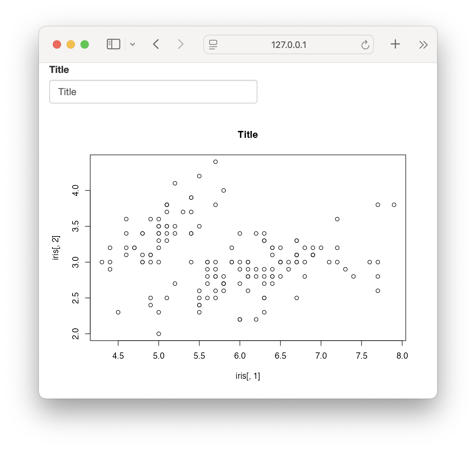Toggle the Safari sidebar icon
476x450 pixels.
point(113,44)
